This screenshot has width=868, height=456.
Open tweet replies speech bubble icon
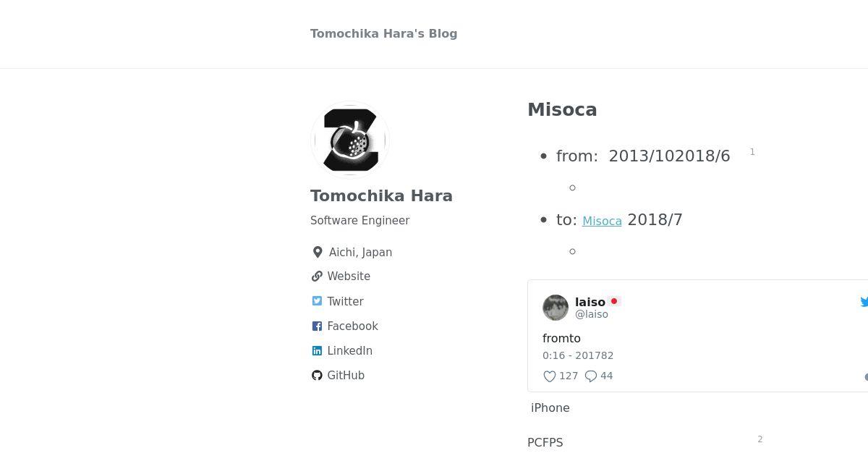591,376
